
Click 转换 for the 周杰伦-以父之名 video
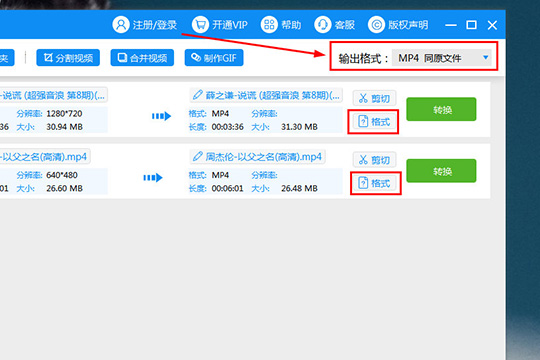coord(441,171)
